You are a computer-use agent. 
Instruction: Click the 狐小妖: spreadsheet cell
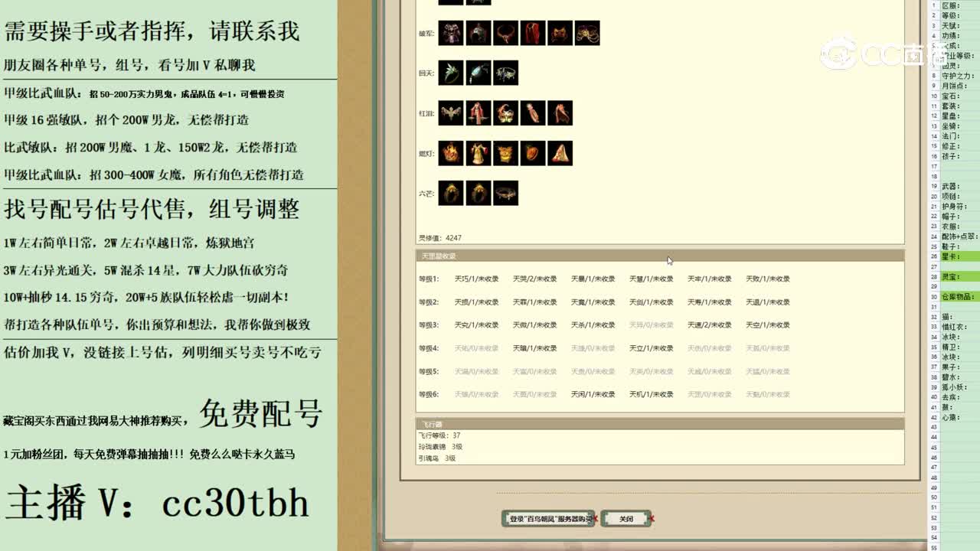(x=959, y=387)
